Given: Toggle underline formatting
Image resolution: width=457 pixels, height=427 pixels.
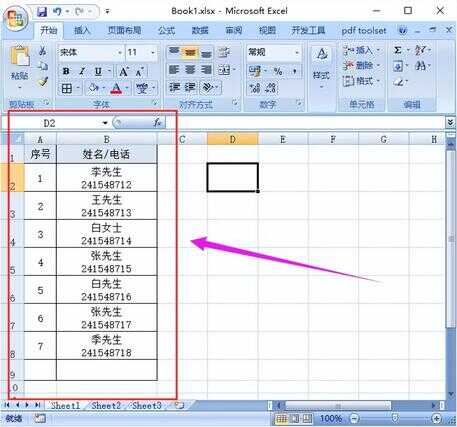Looking at the screenshot, I should click(x=98, y=71).
